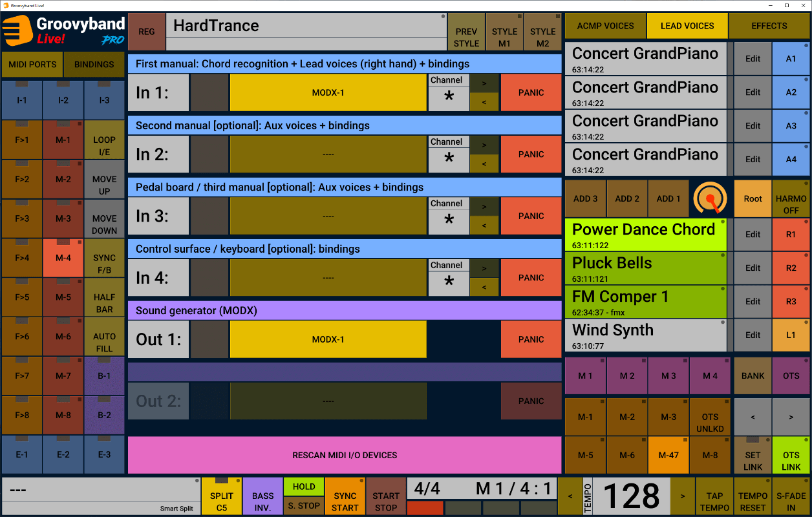Click the orange harmony knob dial

point(710,199)
